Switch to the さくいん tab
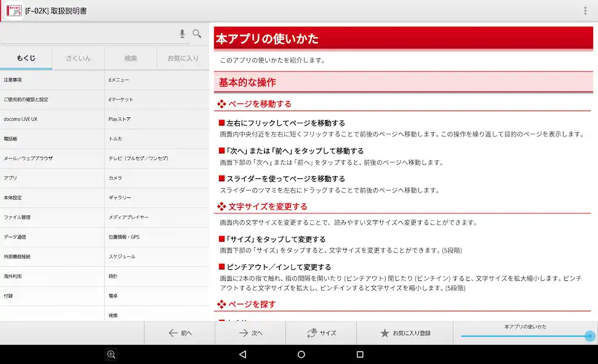Viewport: 598px width, 364px height. point(79,57)
